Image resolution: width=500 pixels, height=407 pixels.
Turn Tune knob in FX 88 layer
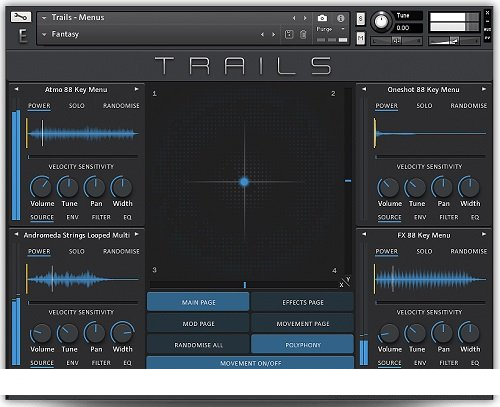(x=415, y=333)
